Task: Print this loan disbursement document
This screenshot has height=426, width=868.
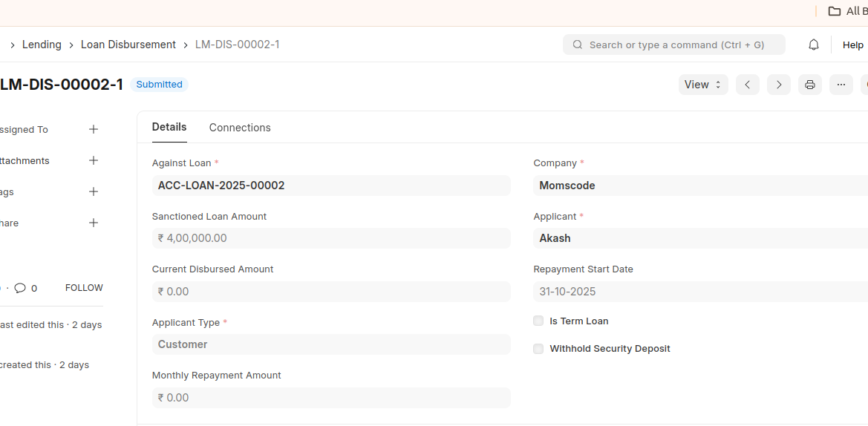Action: point(809,85)
